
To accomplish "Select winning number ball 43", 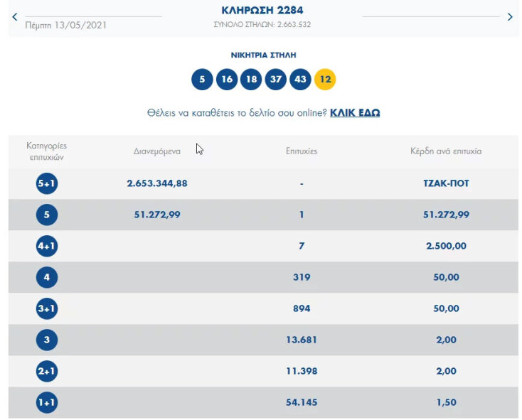I will (x=300, y=80).
